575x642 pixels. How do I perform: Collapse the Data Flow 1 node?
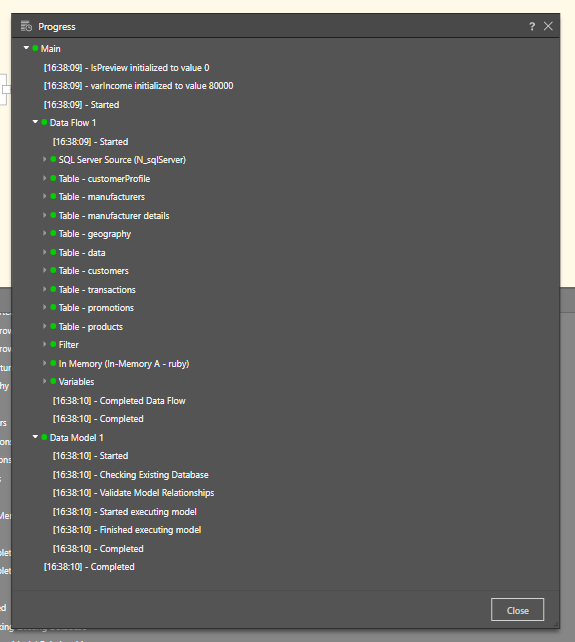35,122
